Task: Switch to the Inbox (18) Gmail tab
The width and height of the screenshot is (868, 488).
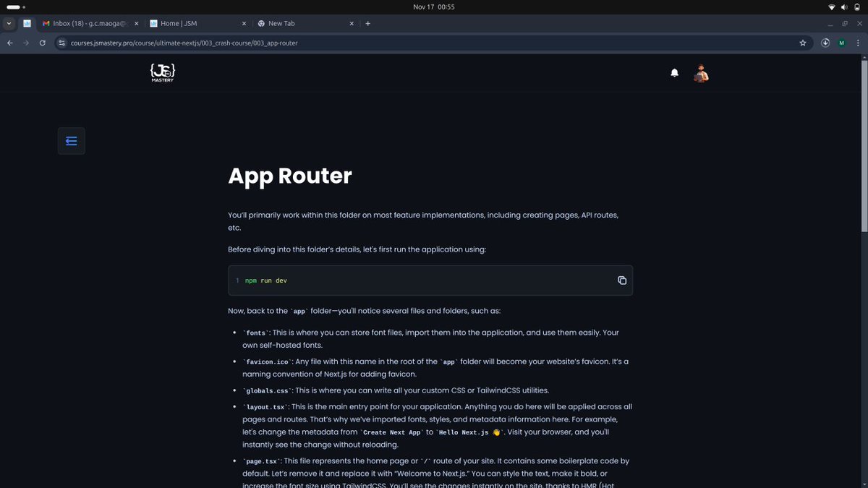Action: (90, 23)
